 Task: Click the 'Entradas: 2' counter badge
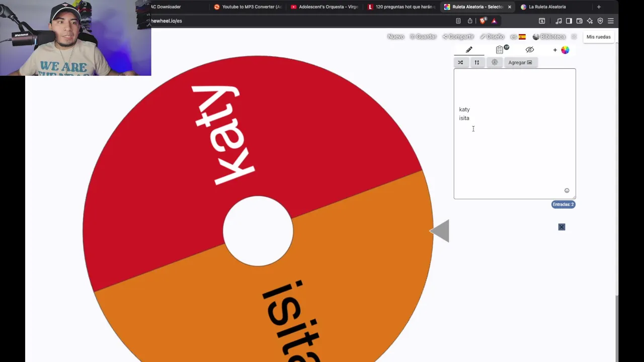click(x=563, y=204)
